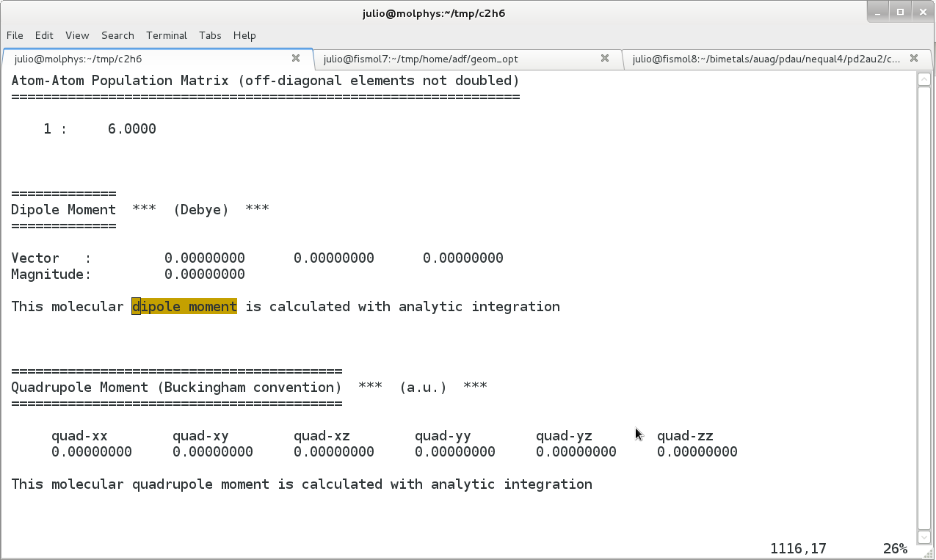The image size is (936, 560).
Task: Expand the Tabs menu
Action: point(210,35)
